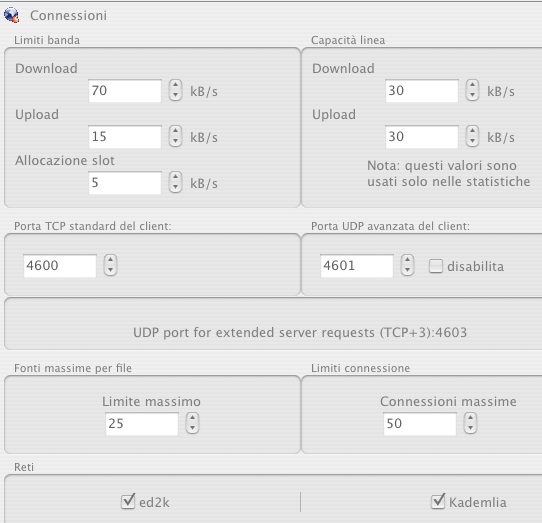Click the Fonti massime per file label
This screenshot has height=523, width=542.
coord(73,368)
